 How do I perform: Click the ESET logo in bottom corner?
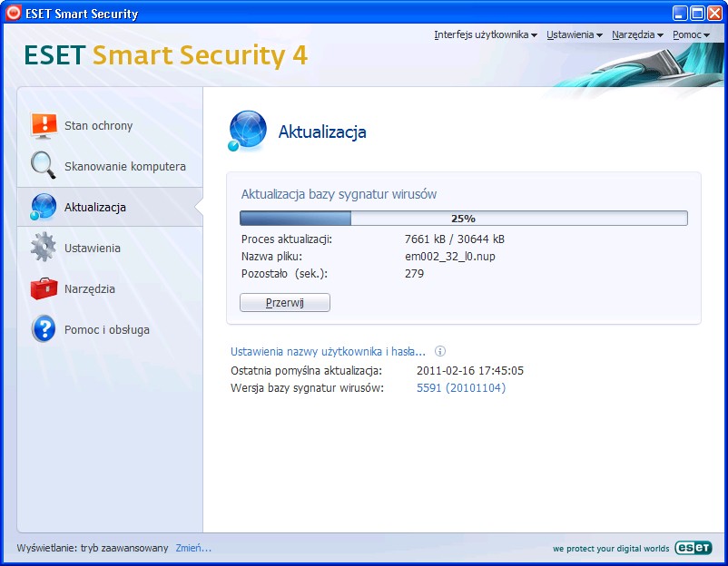click(694, 548)
